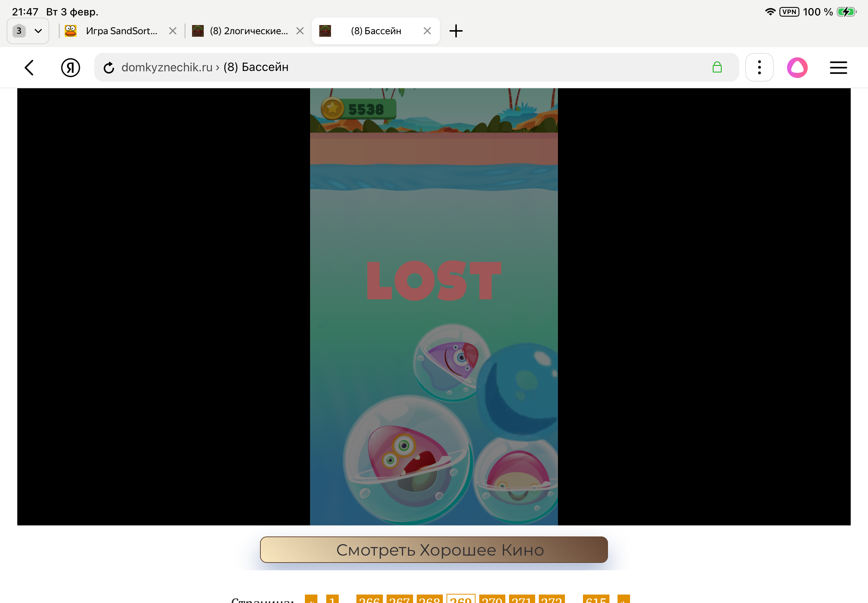Viewport: 868px width, 603px height.
Task: Click the Смотреть Хорошее Кино button
Action: pos(433,549)
